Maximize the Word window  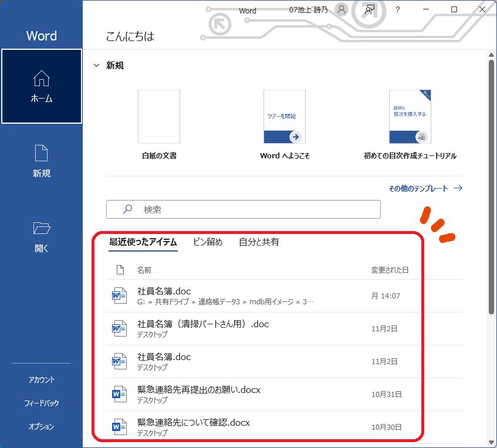(454, 9)
